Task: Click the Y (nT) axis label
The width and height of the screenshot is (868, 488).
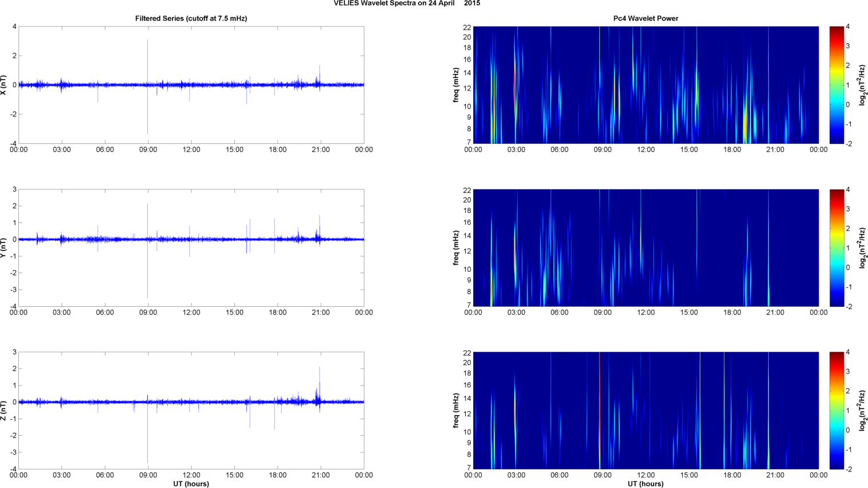Action: (4, 248)
